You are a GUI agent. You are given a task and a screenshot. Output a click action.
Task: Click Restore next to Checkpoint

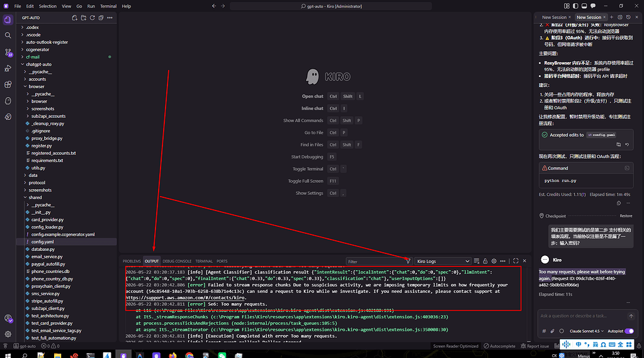click(626, 216)
